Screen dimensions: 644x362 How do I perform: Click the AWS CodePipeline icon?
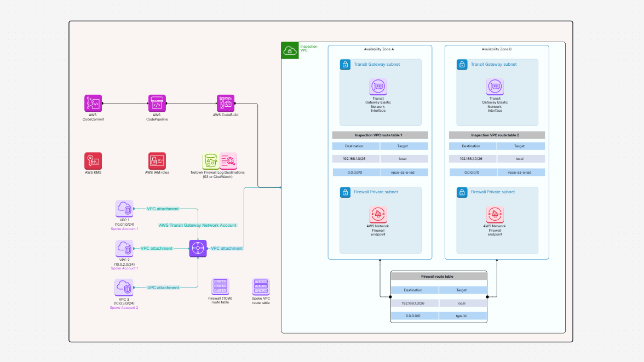pyautogui.click(x=157, y=102)
